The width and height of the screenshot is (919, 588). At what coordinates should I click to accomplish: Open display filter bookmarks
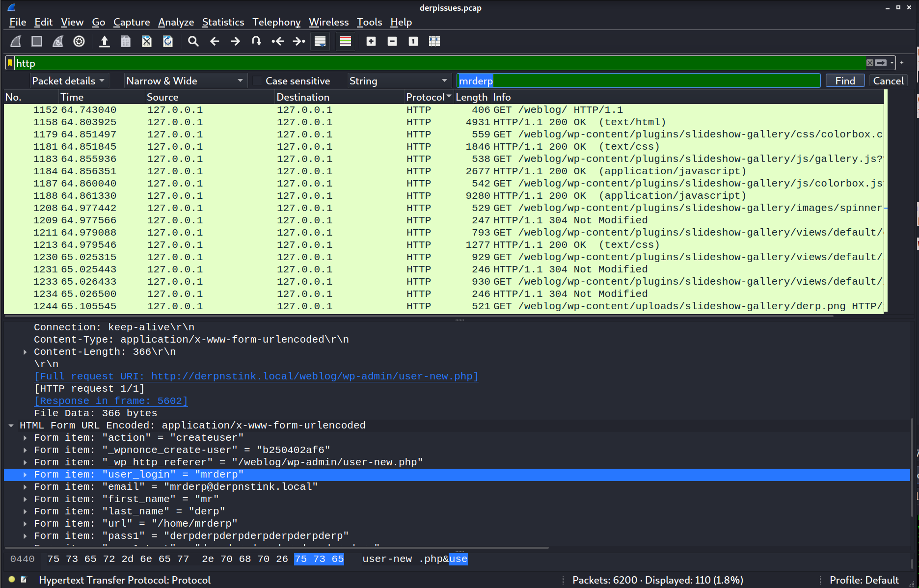pyautogui.click(x=10, y=63)
